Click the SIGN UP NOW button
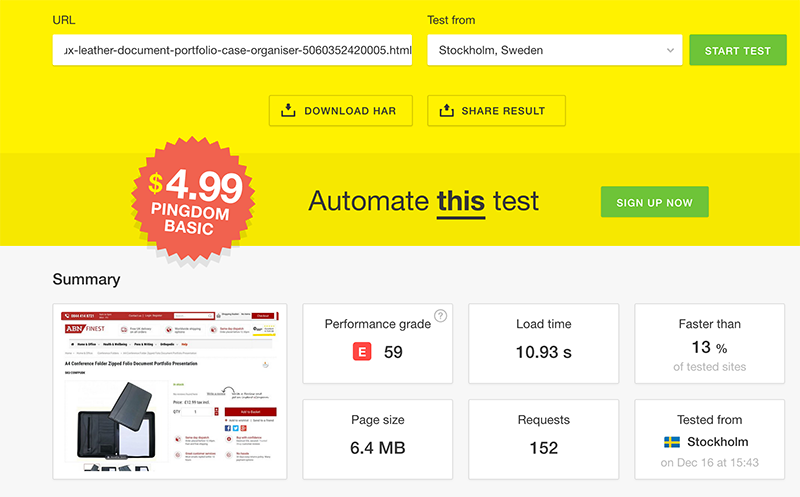800x497 pixels. click(655, 202)
